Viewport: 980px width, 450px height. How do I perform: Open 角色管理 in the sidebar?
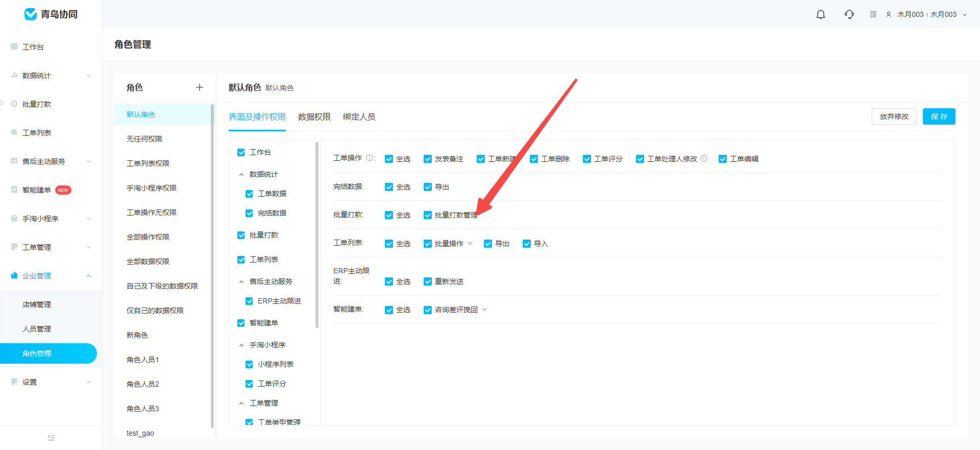[48, 353]
